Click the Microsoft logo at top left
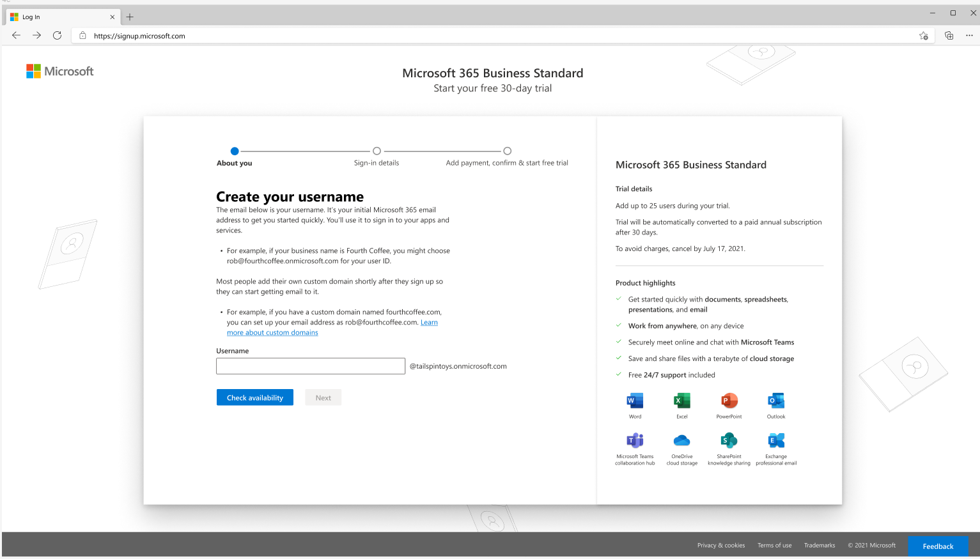The width and height of the screenshot is (980, 559). click(60, 72)
